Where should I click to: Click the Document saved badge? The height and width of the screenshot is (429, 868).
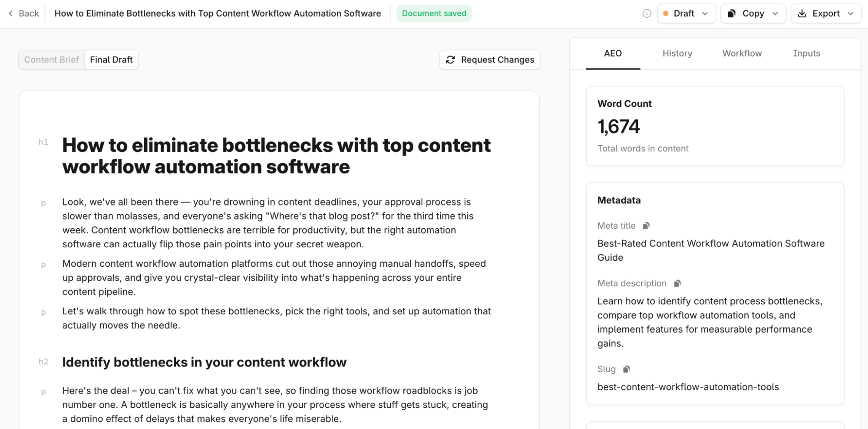pyautogui.click(x=434, y=13)
